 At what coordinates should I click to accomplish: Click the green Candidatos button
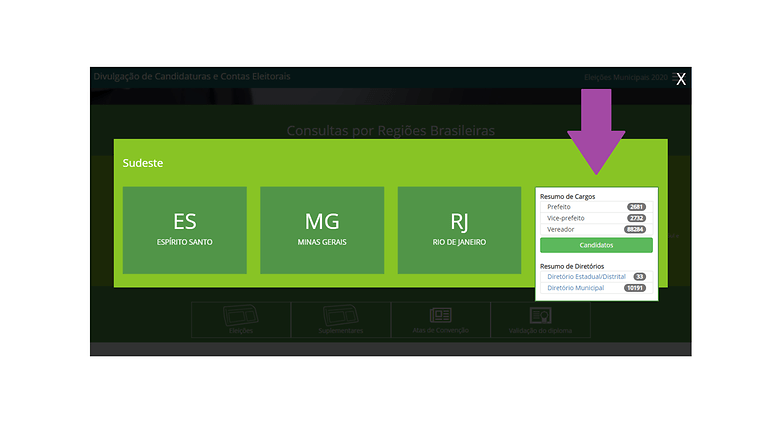pyautogui.click(x=596, y=245)
